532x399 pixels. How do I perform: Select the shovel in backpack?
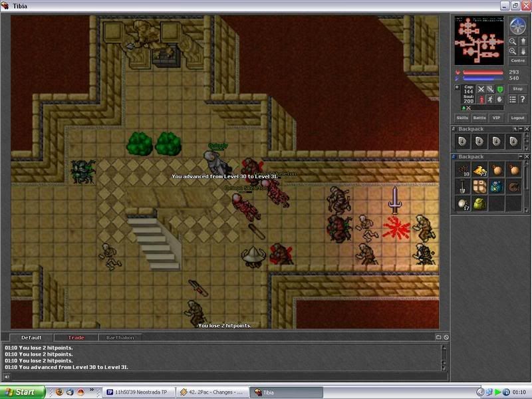click(x=462, y=187)
